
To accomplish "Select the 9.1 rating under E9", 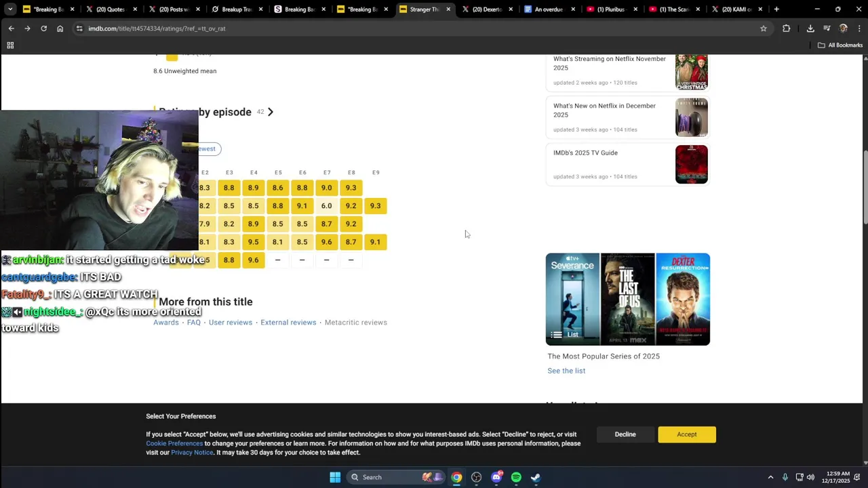I will click(x=375, y=242).
